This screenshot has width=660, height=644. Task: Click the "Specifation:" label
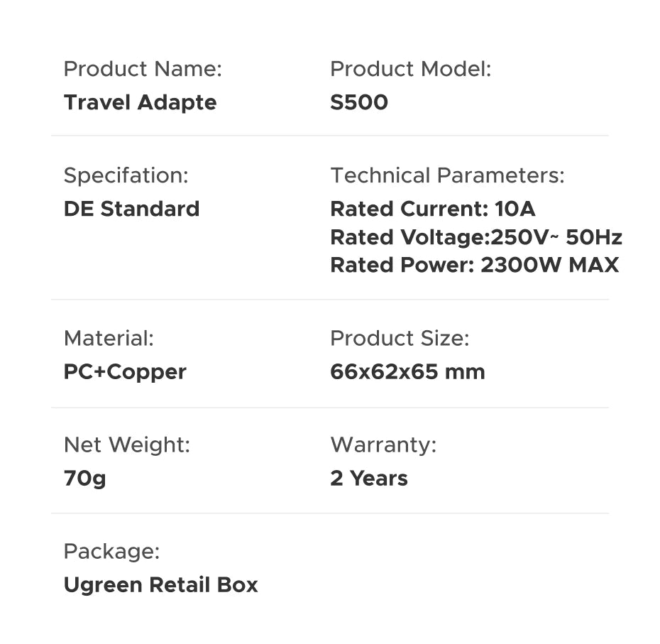(x=126, y=175)
